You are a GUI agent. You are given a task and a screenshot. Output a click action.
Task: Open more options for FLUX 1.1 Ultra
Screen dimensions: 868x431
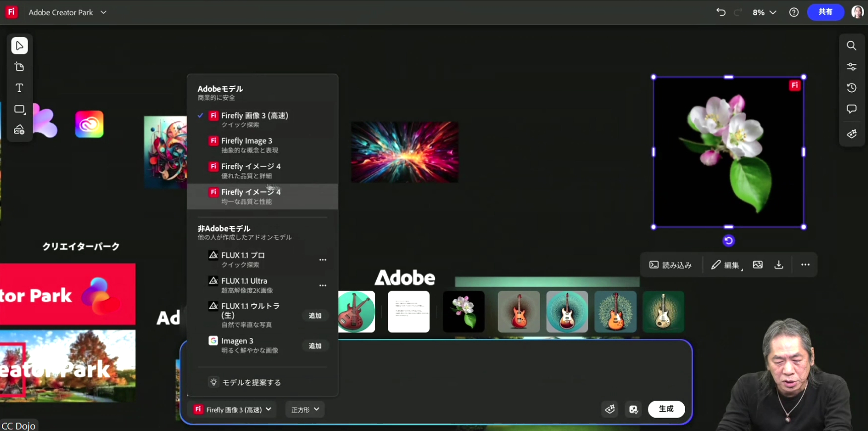323,285
